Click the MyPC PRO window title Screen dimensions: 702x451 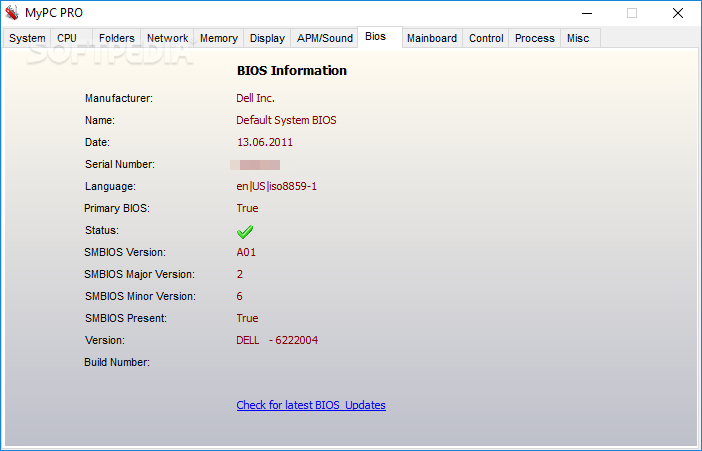tap(54, 13)
